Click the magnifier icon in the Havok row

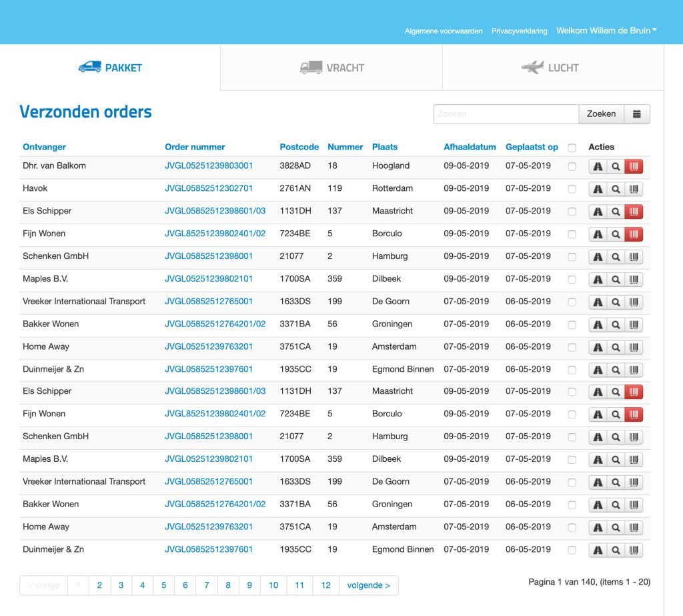[x=616, y=190]
